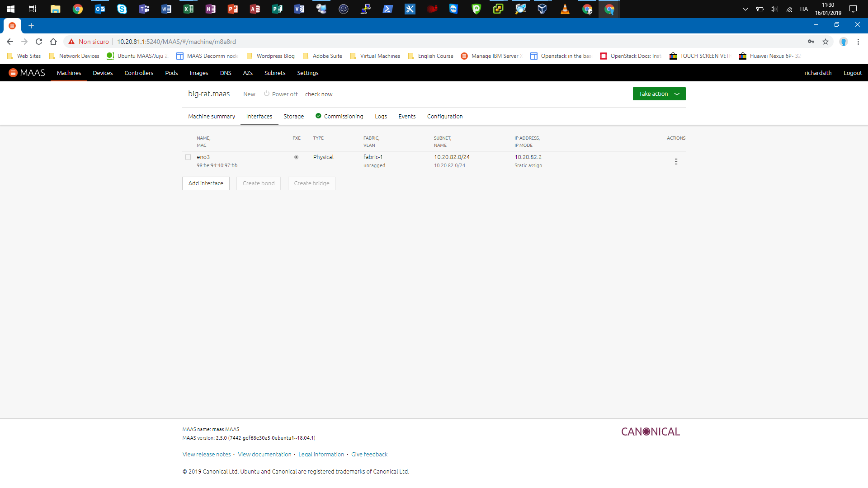The width and height of the screenshot is (868, 488).
Task: Open three-dot actions menu for eno3
Action: pyautogui.click(x=676, y=161)
